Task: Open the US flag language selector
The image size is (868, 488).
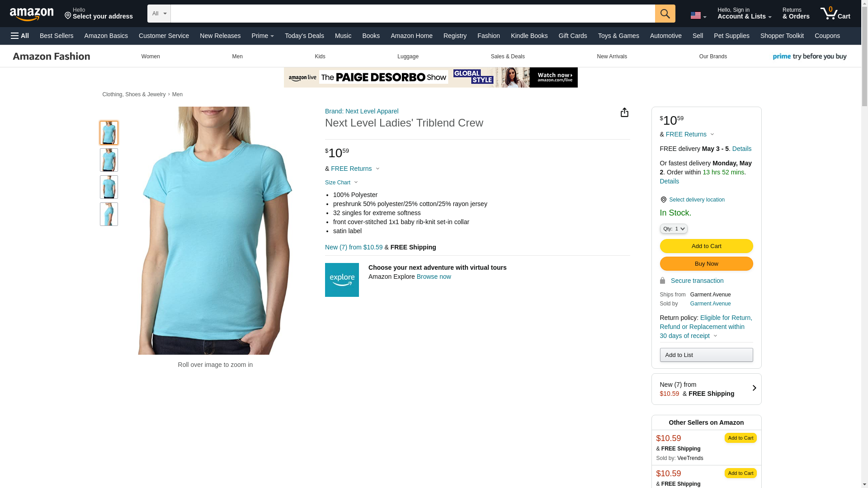Action: pyautogui.click(x=698, y=15)
